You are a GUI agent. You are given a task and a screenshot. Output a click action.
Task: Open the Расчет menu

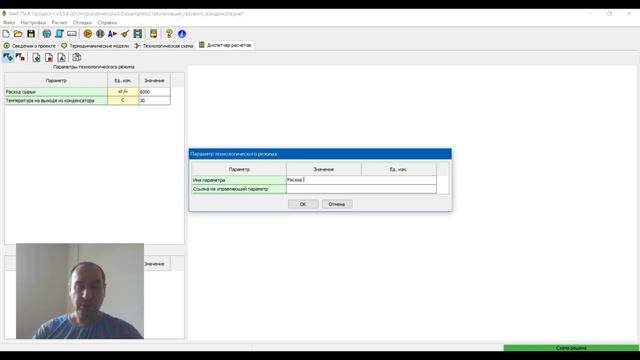(60, 22)
